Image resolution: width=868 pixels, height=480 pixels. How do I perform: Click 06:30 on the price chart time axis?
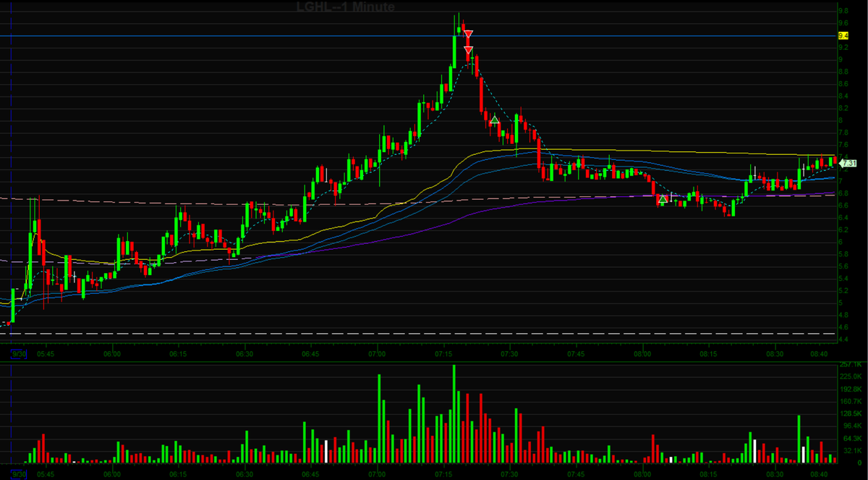pyautogui.click(x=244, y=353)
